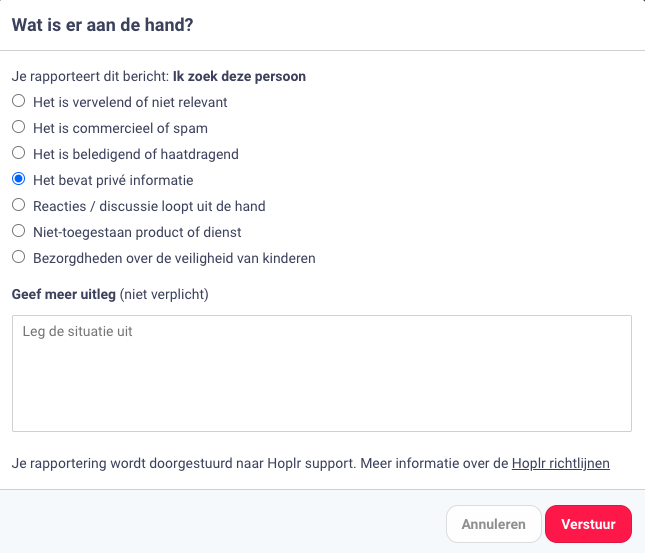This screenshot has height=553, width=645.
Task: Choose 'Bezorgdheden over de veiligheid van kinderen'
Action: [18, 257]
